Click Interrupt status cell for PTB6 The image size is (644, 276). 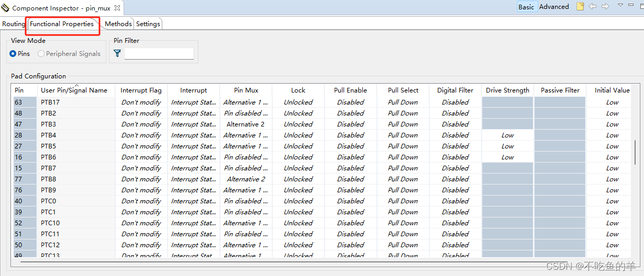click(193, 157)
